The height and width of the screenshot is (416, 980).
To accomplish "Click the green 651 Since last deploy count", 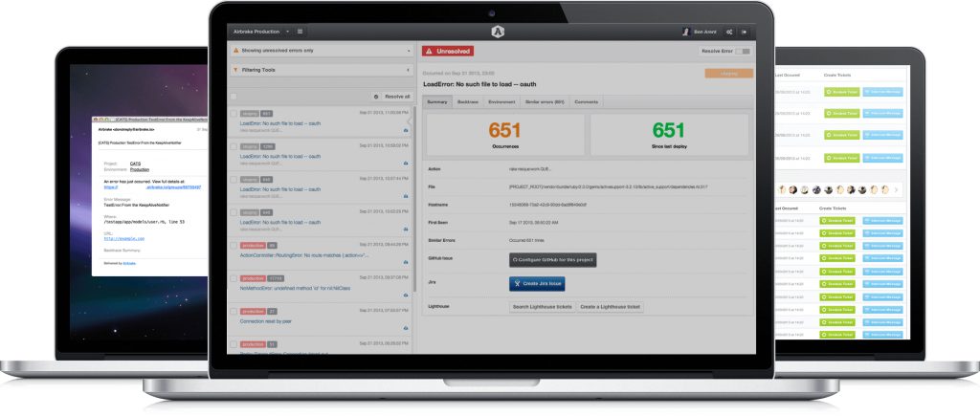I will (669, 131).
